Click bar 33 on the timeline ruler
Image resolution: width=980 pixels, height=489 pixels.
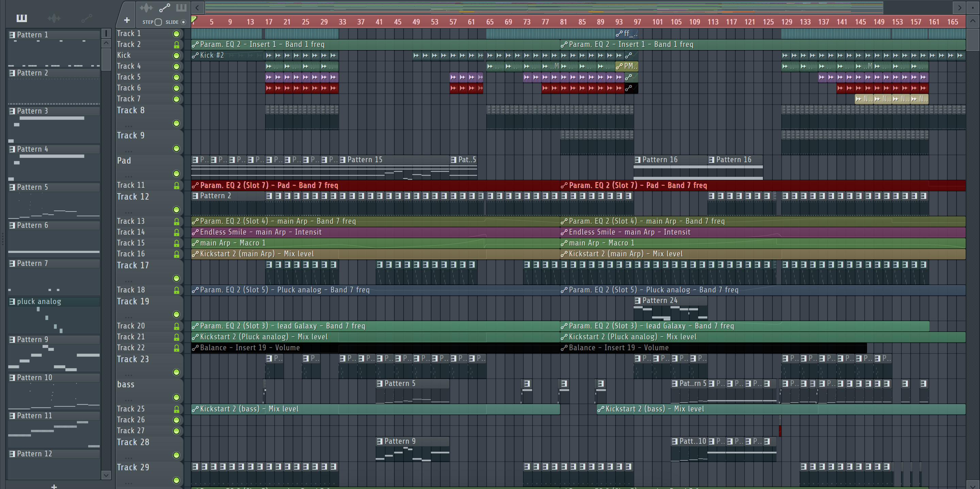click(x=342, y=22)
